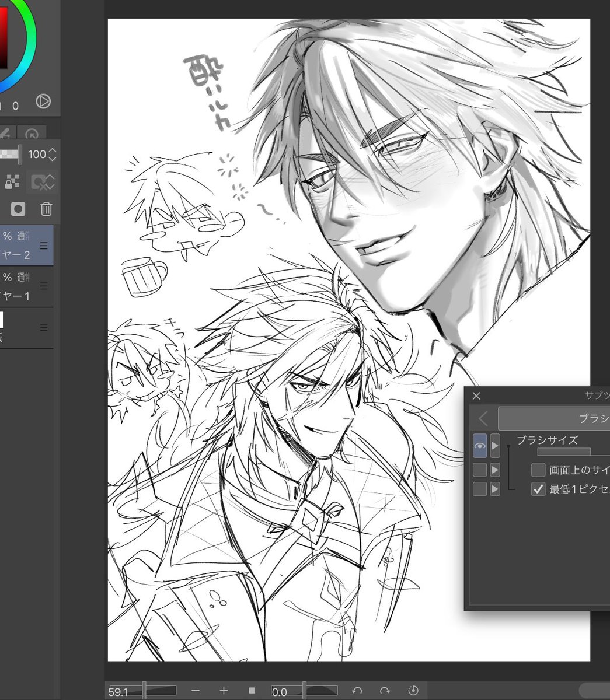Expand arrow on the 最低1ピクセル row
The width and height of the screenshot is (610, 700).
[x=495, y=489]
